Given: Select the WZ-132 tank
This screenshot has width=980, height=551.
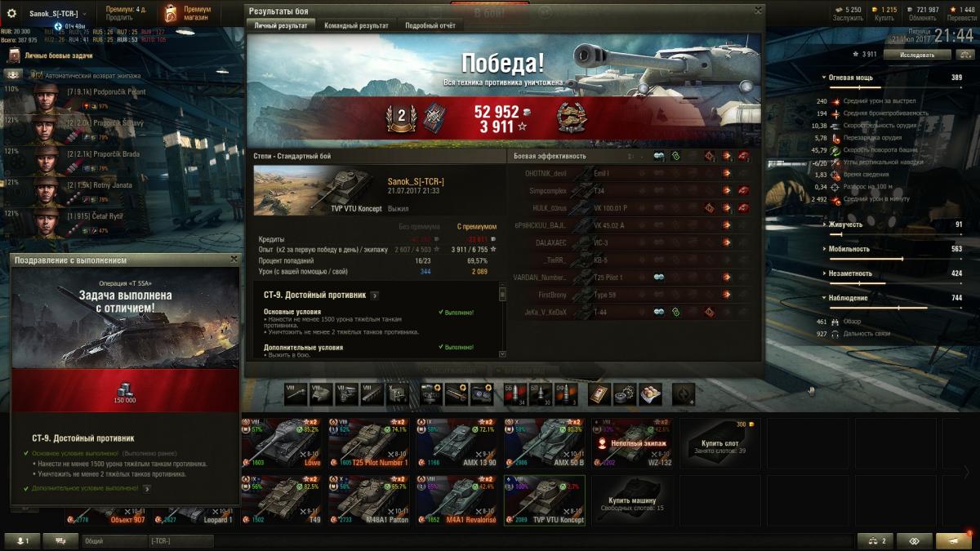Looking at the screenshot, I should [x=631, y=443].
